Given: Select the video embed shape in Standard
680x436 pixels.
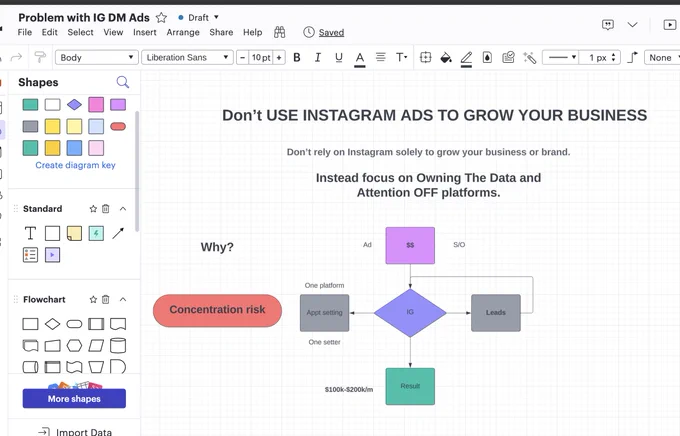Looking at the screenshot, I should tap(52, 255).
